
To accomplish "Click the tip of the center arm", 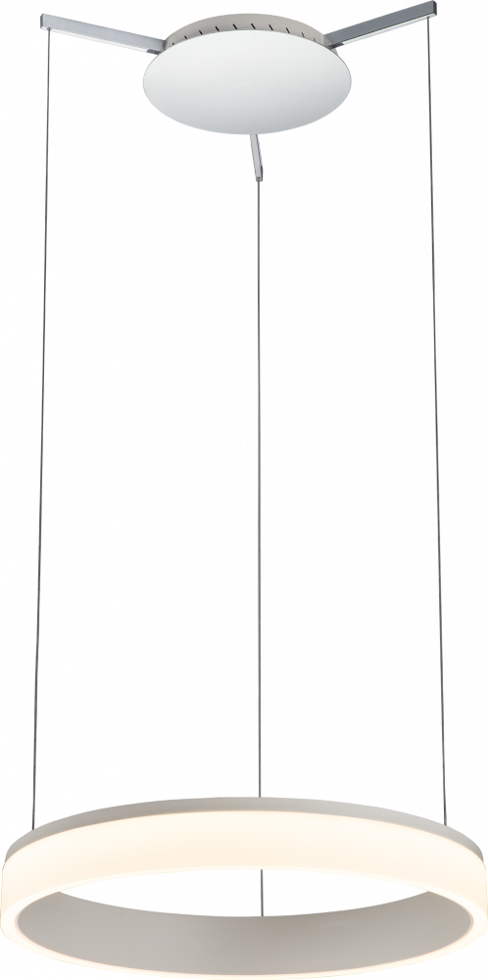I will pos(260,176).
